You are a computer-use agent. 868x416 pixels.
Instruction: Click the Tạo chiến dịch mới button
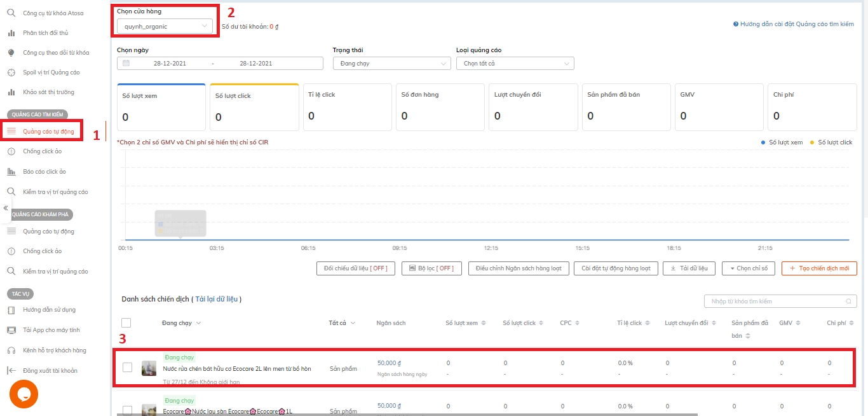tap(819, 268)
